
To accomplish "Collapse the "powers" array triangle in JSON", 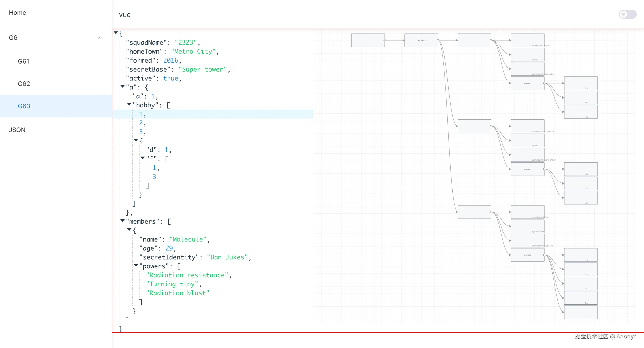I will click(136, 265).
